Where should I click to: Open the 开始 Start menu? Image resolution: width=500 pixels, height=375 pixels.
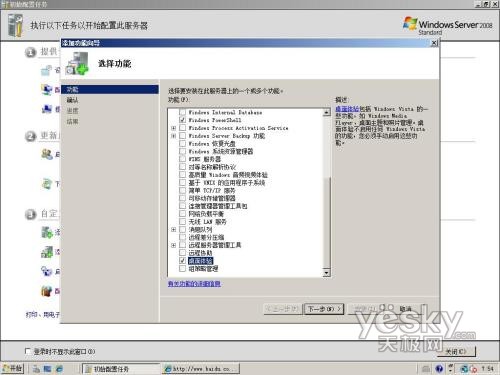tap(12, 368)
